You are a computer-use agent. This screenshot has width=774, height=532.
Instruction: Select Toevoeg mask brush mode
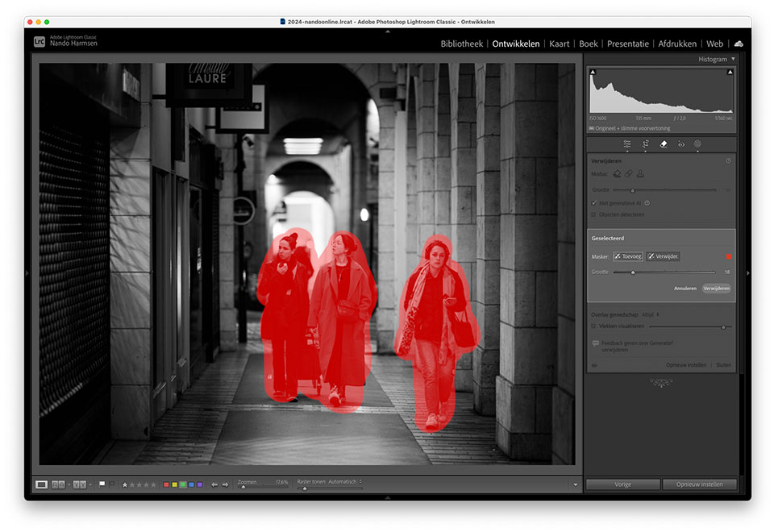tap(628, 256)
